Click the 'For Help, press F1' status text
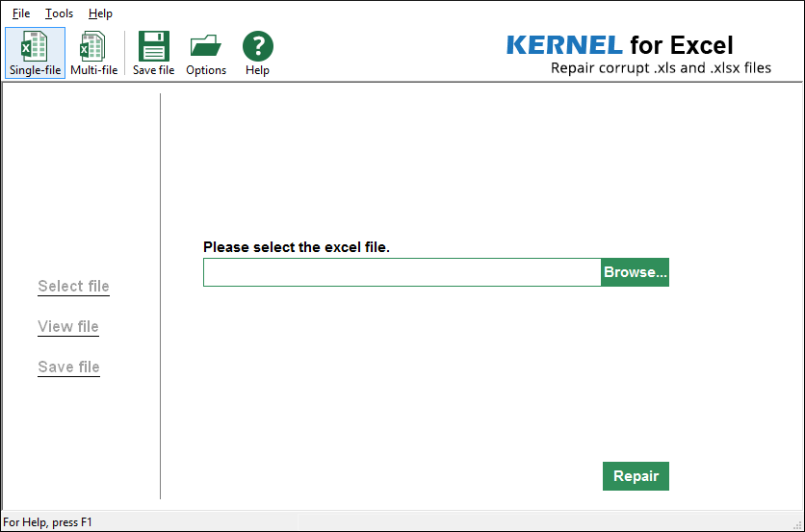 (47, 522)
